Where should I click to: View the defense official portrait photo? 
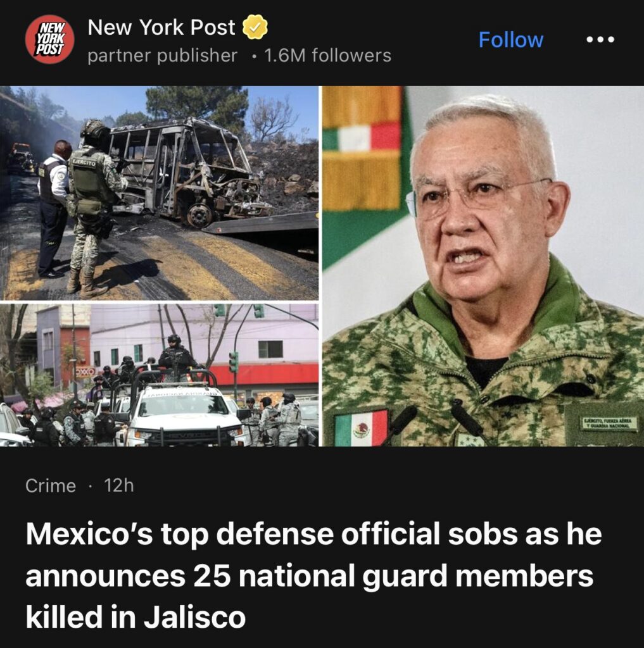coord(483,266)
